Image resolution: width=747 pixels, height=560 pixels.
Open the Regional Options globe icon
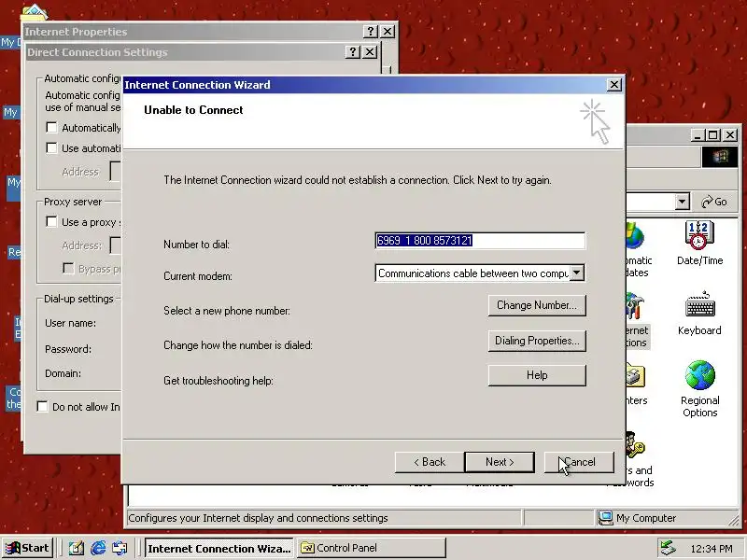(699, 389)
